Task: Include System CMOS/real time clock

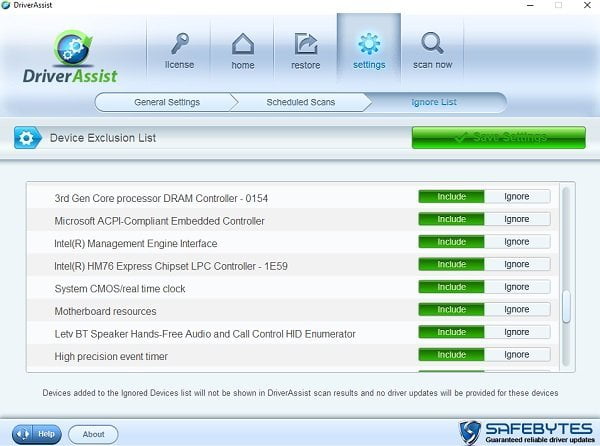Action: tap(452, 287)
